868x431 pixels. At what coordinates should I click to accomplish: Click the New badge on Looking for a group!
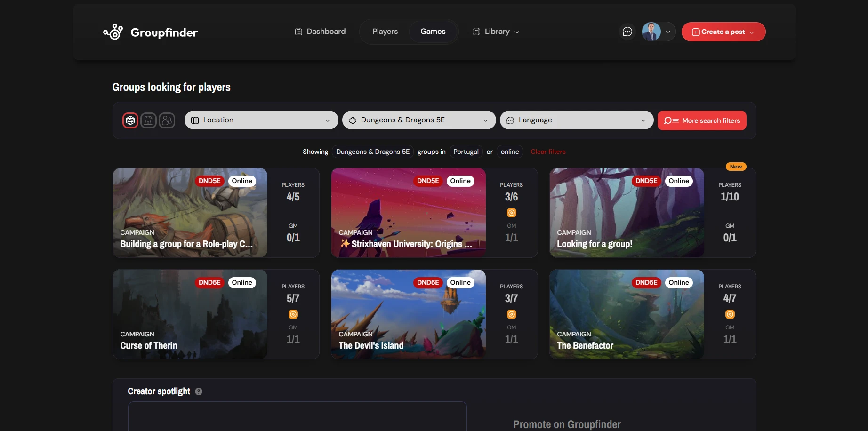pyautogui.click(x=736, y=167)
